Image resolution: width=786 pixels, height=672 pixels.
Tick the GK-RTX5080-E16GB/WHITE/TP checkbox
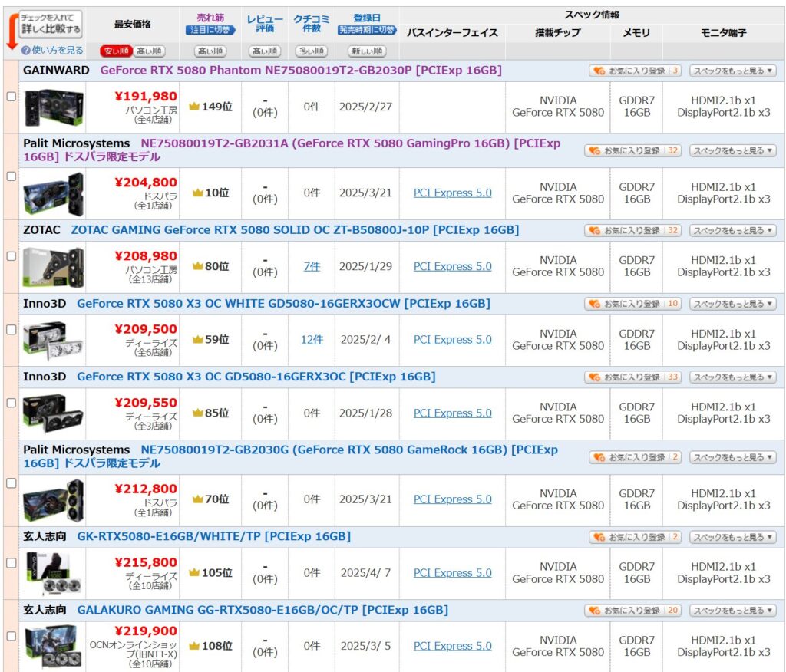[11, 563]
